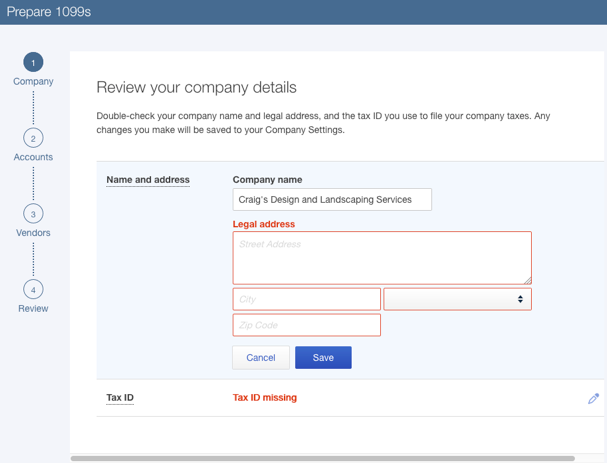
Task: Click the Cancel button
Action: tap(261, 357)
